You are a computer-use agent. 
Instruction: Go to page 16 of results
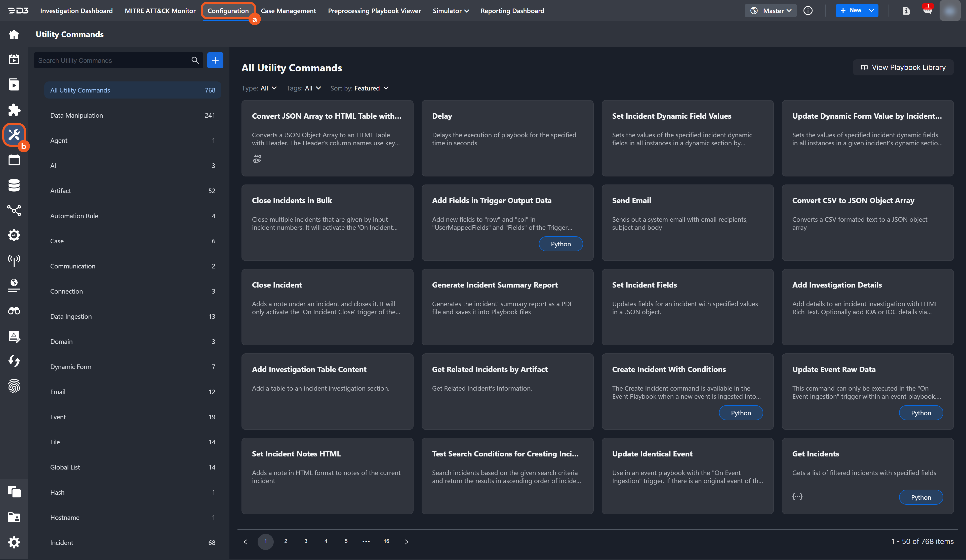pos(386,541)
